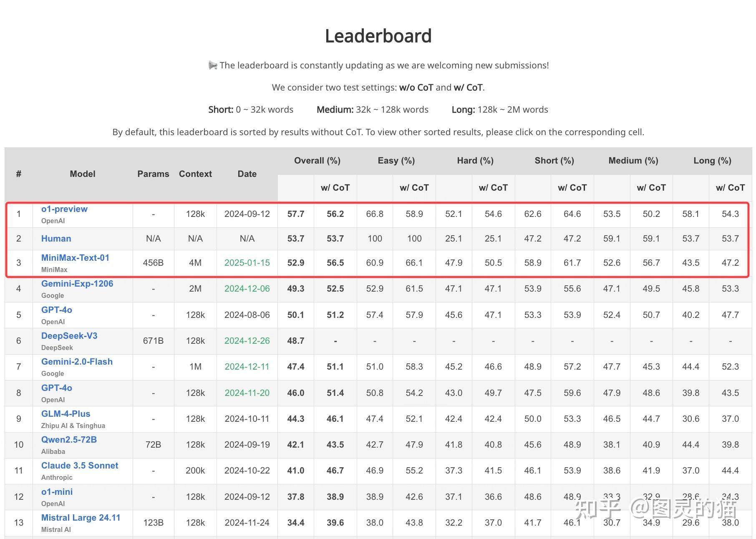Click the megaphone icon before the announcement
The image size is (756, 539).
tap(213, 65)
